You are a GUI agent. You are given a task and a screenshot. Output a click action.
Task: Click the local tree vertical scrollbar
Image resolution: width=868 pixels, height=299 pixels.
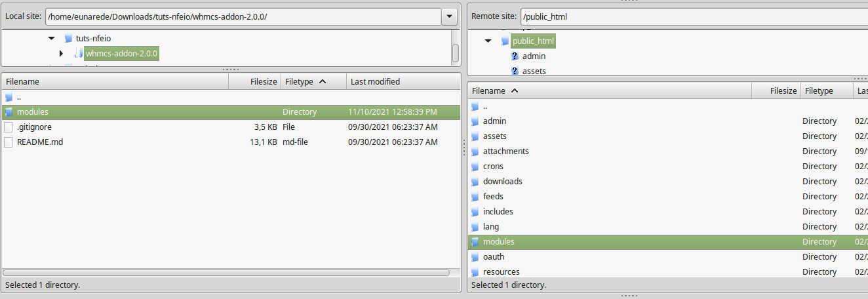point(455,52)
